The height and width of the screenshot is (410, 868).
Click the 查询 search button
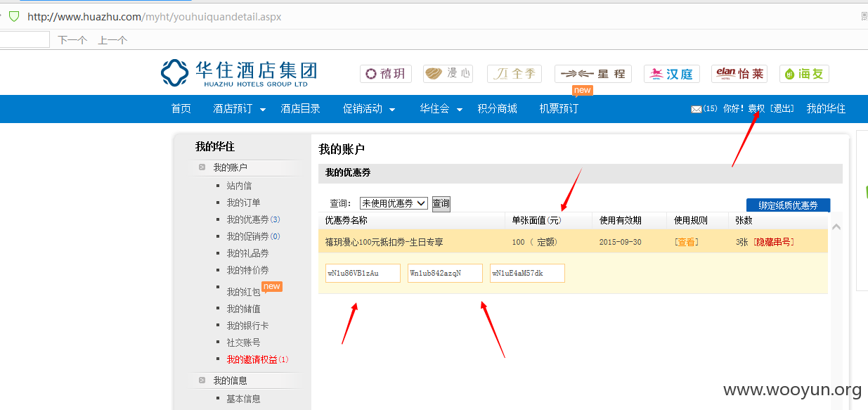click(441, 203)
